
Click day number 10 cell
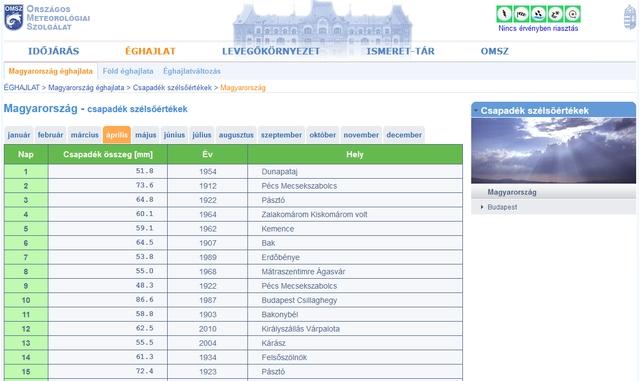coord(26,300)
